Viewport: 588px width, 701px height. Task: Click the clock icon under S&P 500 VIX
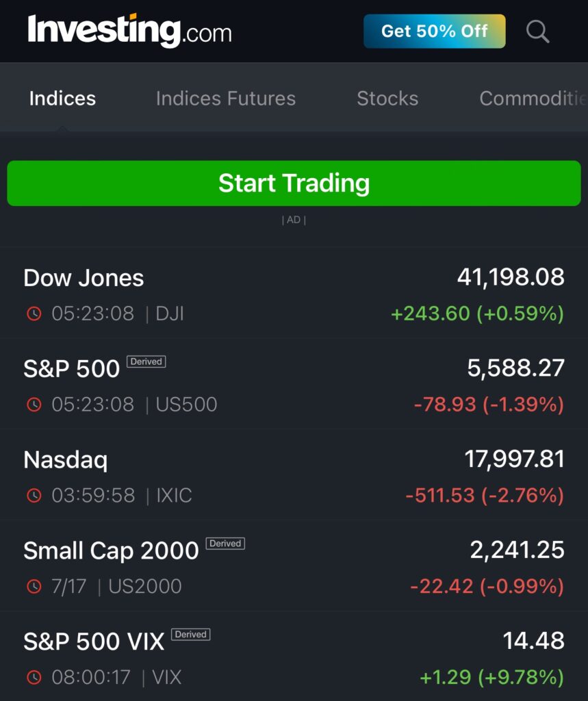(x=34, y=678)
